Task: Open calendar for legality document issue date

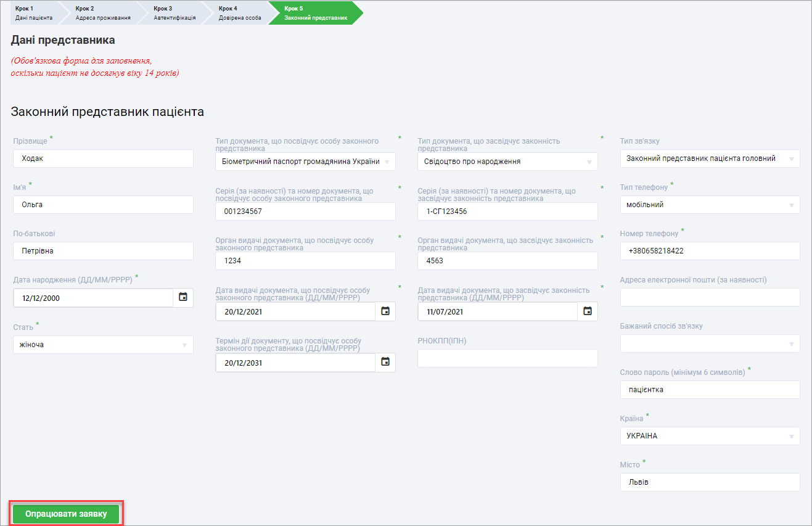Action: click(588, 311)
